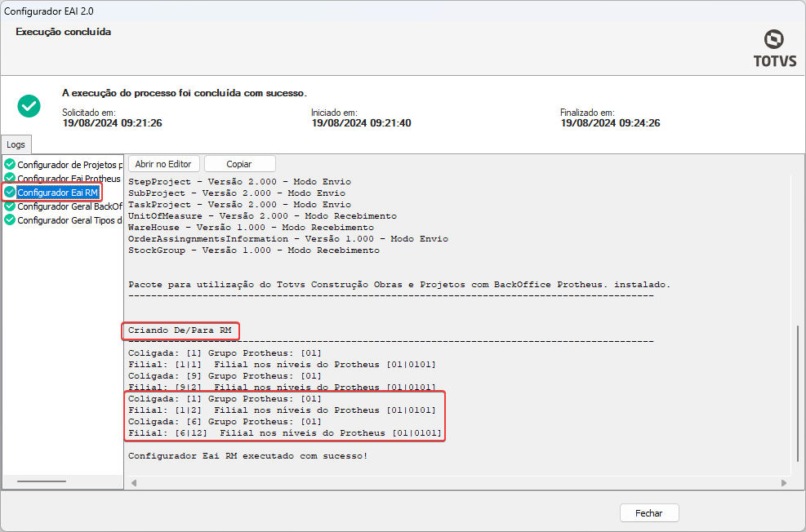Click the line starting 'Pacote para utilização do Totvs'
The height and width of the screenshot is (532, 806).
click(399, 284)
